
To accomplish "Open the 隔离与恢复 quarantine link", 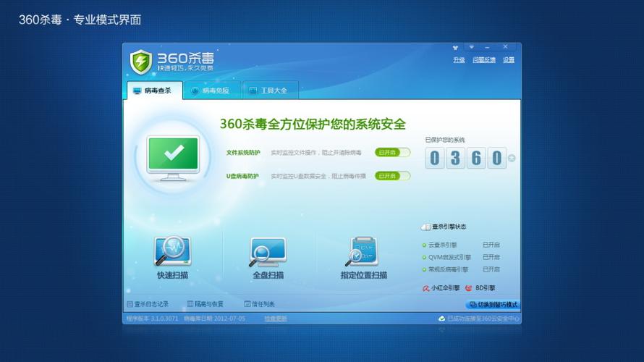I will click(206, 304).
